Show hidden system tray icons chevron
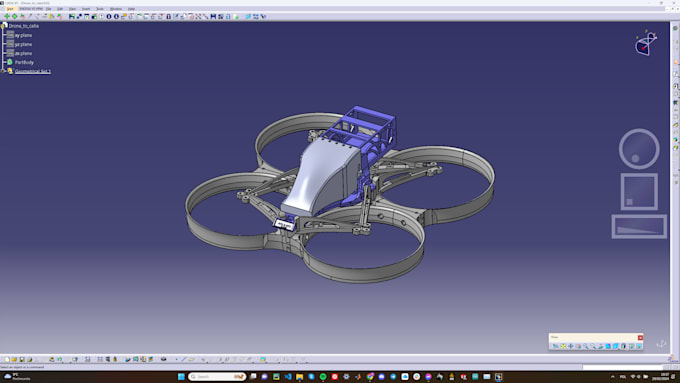Viewport: 680px width, 383px height. click(x=612, y=377)
